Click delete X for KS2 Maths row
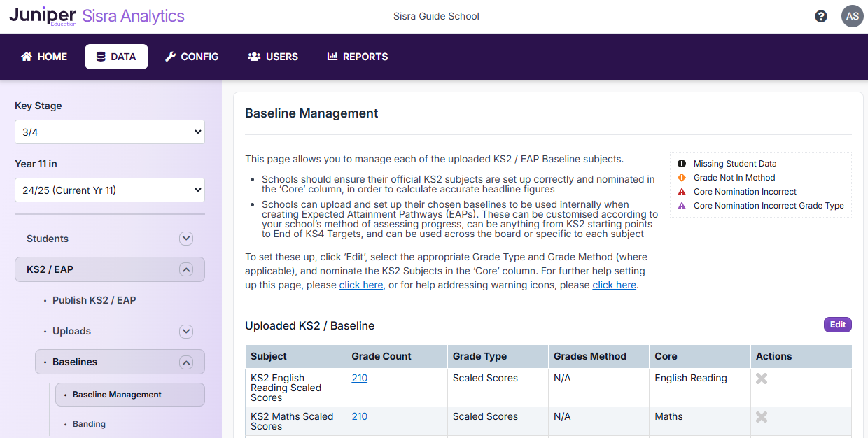Viewport: 868px width, 438px height. (x=762, y=417)
